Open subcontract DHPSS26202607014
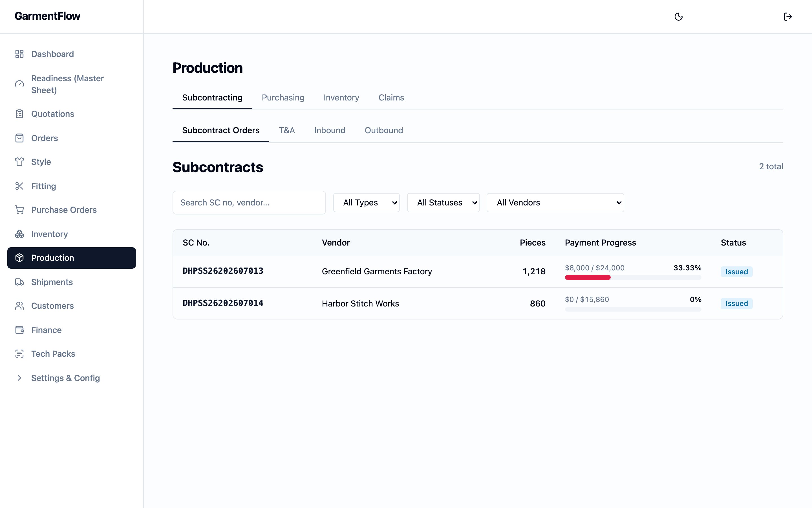Viewport: 812px width, 508px height. coord(223,303)
